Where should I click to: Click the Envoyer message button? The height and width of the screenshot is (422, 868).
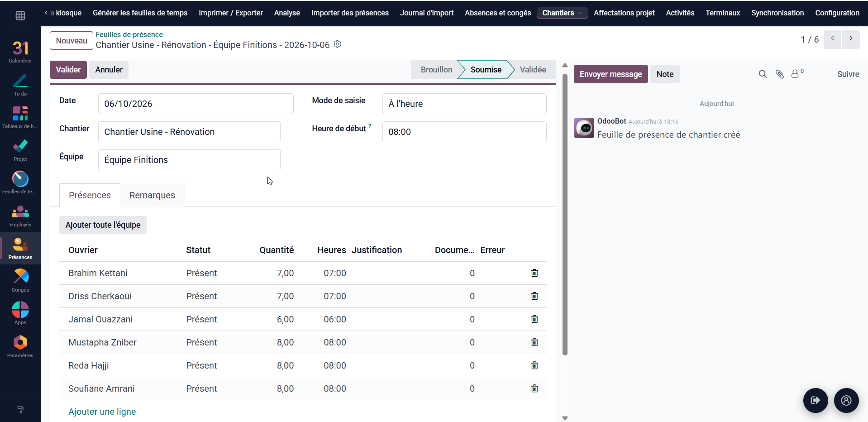610,74
